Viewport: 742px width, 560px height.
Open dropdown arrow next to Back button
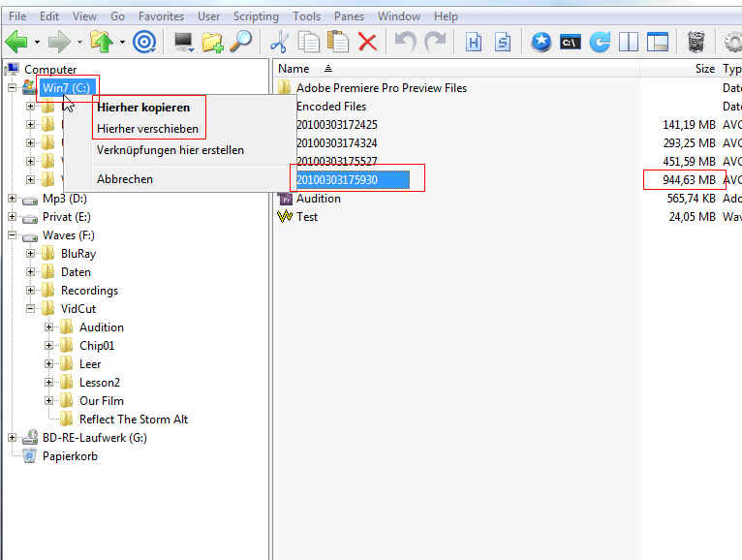tap(37, 43)
